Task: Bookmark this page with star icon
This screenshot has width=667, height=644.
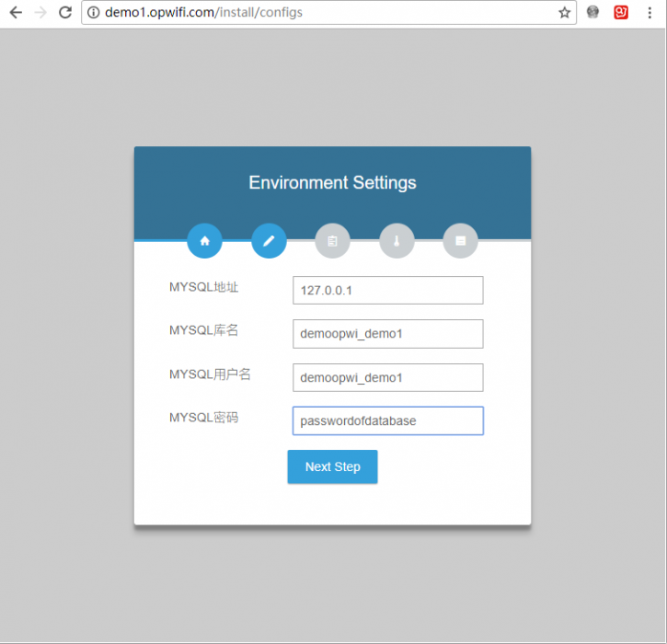Action: [565, 12]
